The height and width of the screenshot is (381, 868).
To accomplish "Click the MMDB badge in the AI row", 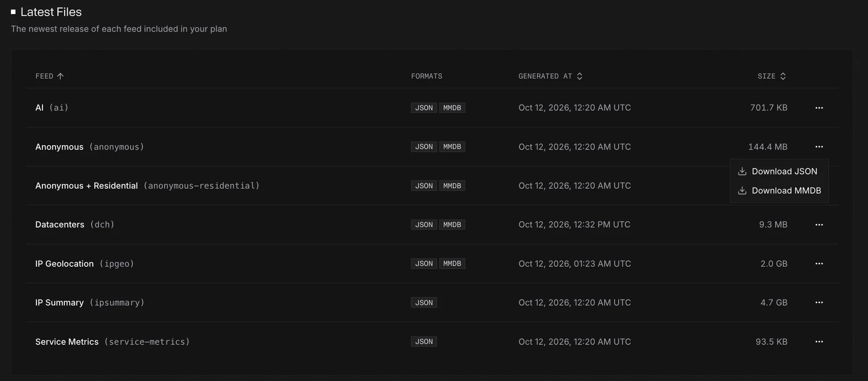I will 452,108.
